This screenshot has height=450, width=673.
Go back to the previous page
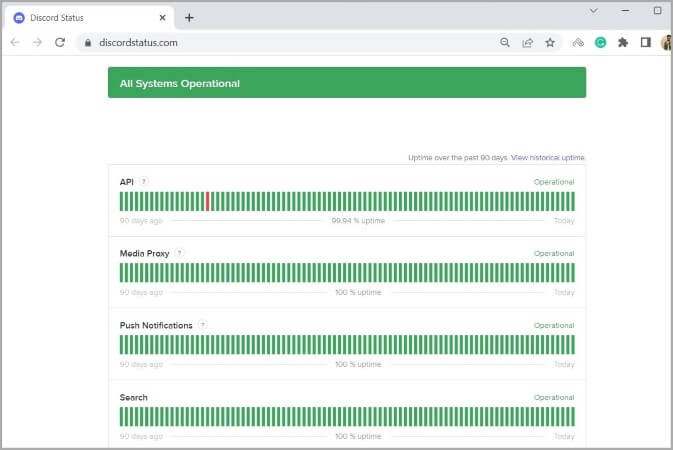point(15,42)
